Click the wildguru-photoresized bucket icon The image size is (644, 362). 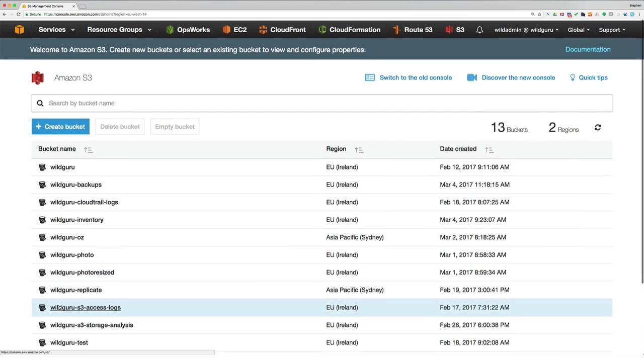[x=42, y=273]
